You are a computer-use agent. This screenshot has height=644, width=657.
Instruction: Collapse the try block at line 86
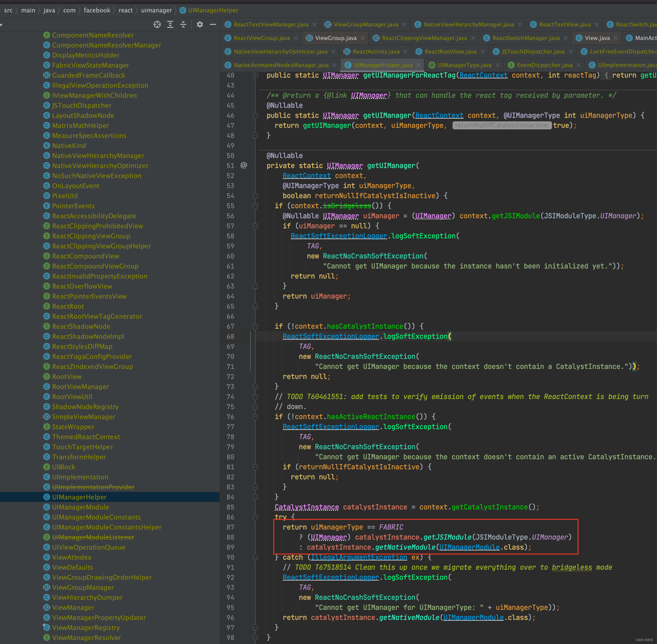coord(255,517)
